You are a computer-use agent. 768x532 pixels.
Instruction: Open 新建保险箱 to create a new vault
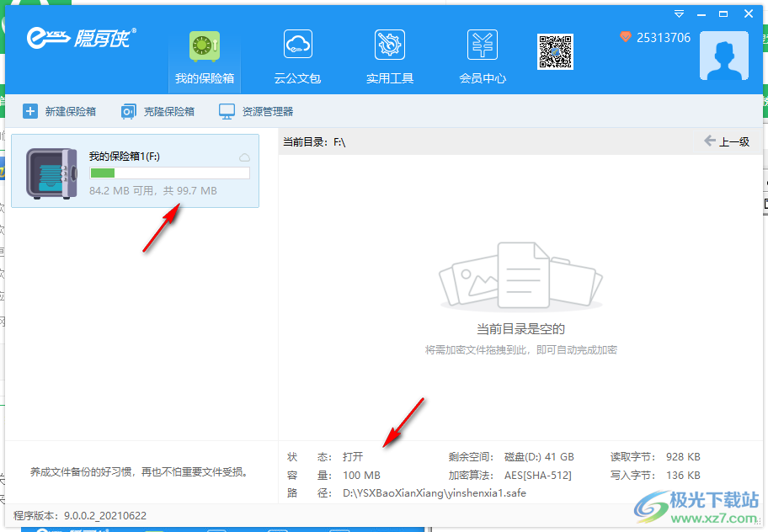(59, 110)
